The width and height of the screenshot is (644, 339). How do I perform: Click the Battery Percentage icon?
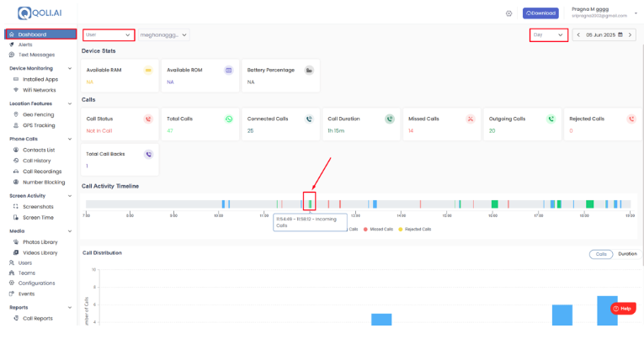pyautogui.click(x=309, y=71)
